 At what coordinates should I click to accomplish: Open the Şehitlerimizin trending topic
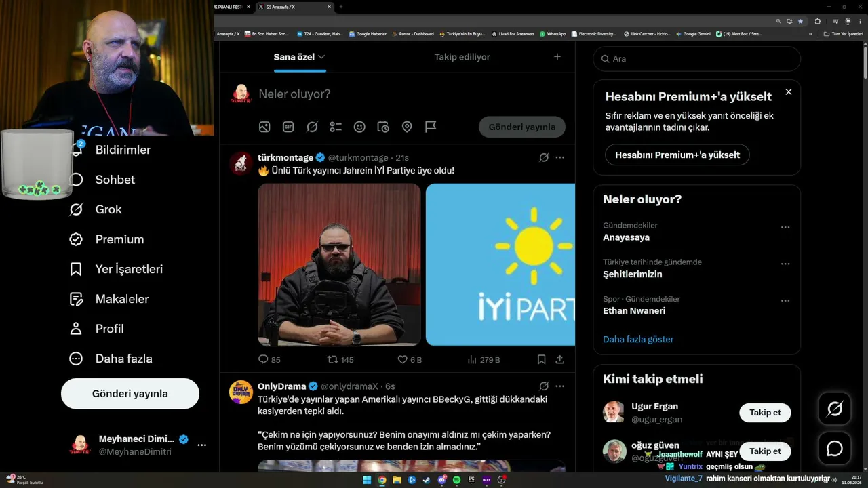(x=633, y=274)
